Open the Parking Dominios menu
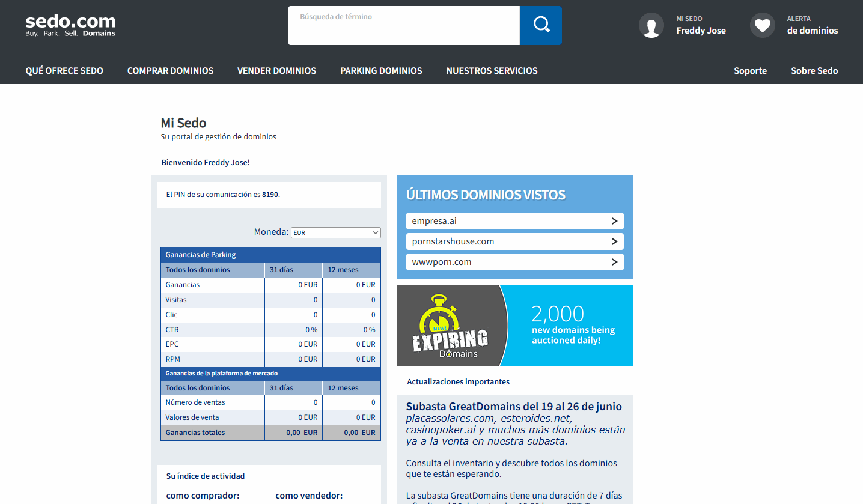This screenshot has height=504, width=863. (x=381, y=71)
